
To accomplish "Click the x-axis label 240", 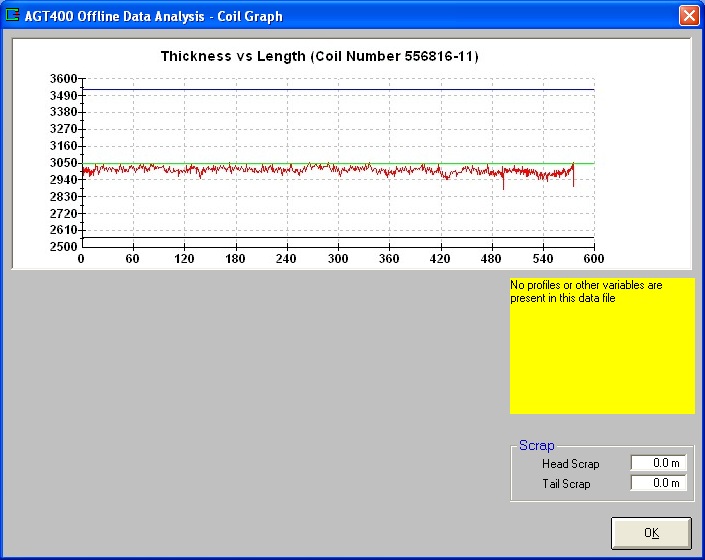I will click(x=286, y=259).
